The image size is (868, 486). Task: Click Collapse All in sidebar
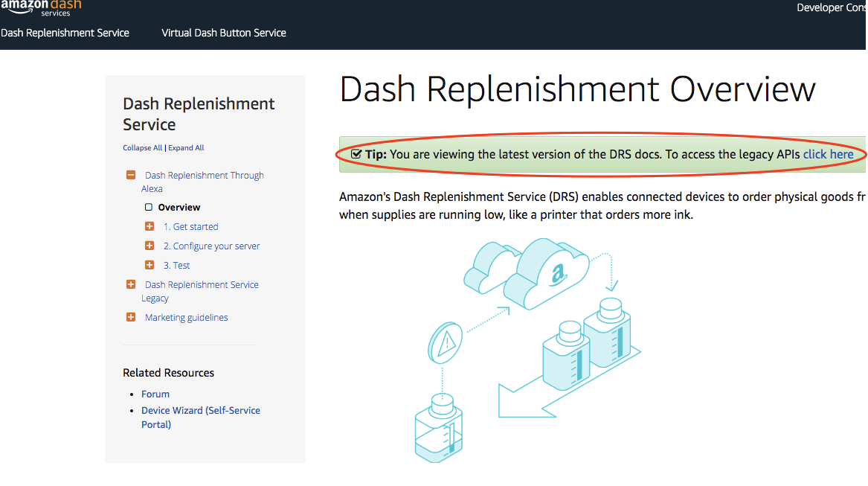click(x=142, y=148)
